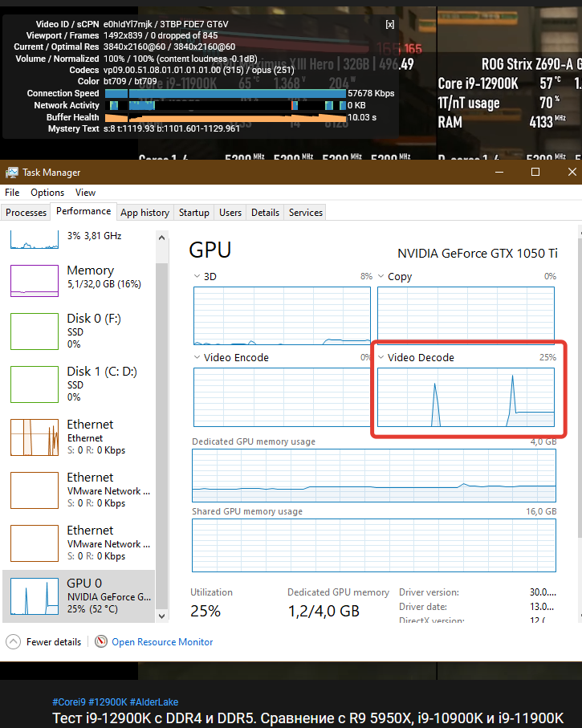
Task: Open the Copy engine dropdown
Action: tap(381, 276)
